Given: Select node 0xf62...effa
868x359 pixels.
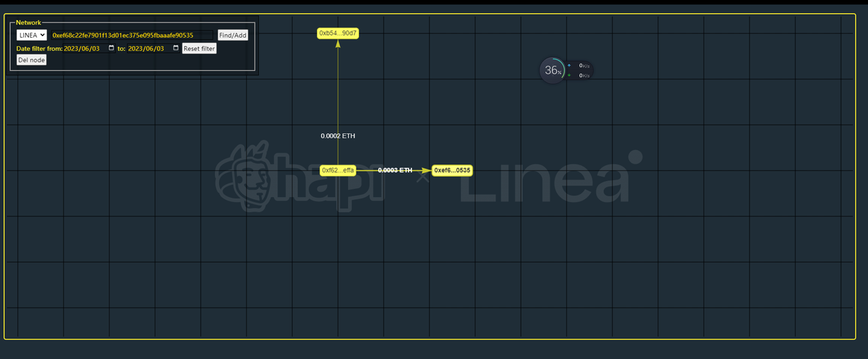Looking at the screenshot, I should [338, 170].
